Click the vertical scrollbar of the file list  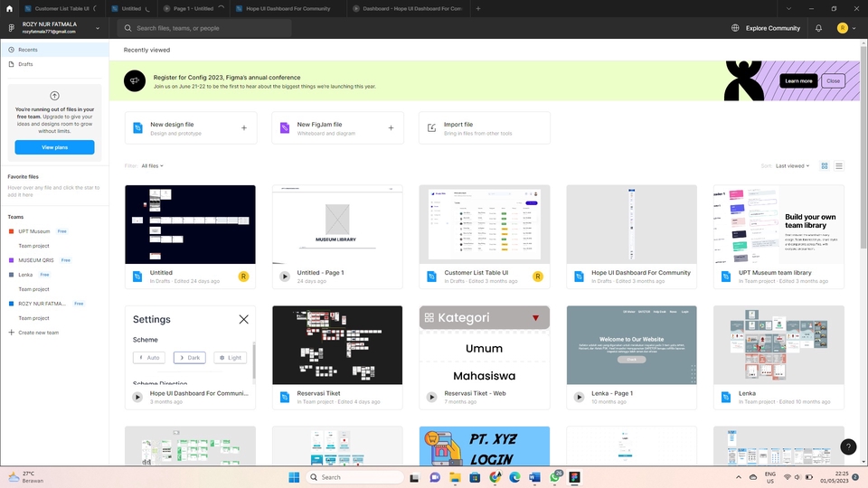863,149
